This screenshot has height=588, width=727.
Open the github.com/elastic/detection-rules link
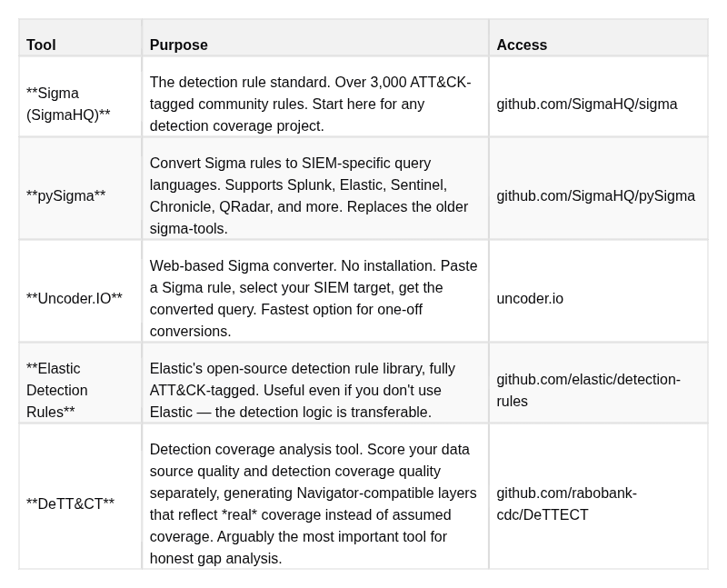coord(588,390)
